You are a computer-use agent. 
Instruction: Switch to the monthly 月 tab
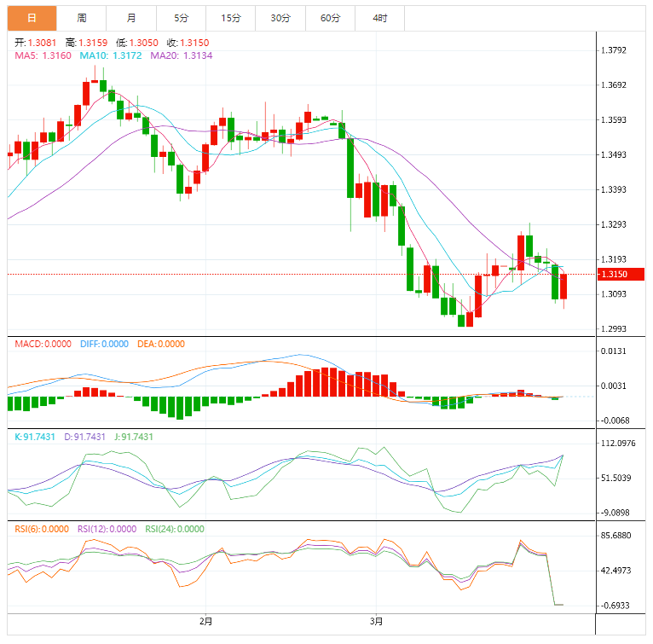click(x=131, y=18)
